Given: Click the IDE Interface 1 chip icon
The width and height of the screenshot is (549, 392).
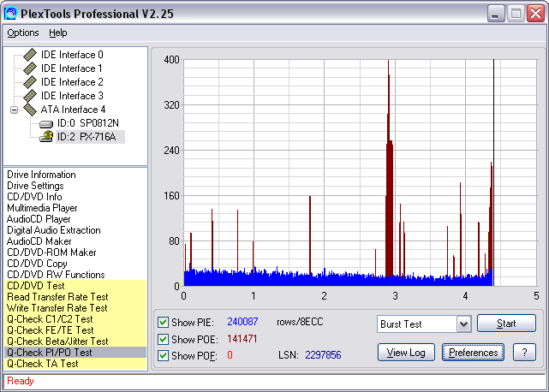Looking at the screenshot, I should point(30,68).
